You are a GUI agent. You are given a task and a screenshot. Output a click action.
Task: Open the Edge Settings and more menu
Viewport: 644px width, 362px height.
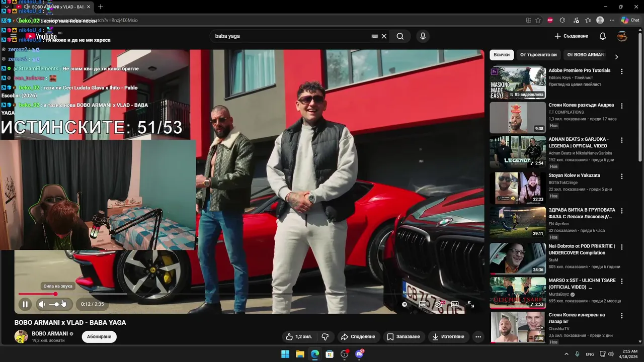coord(612,20)
